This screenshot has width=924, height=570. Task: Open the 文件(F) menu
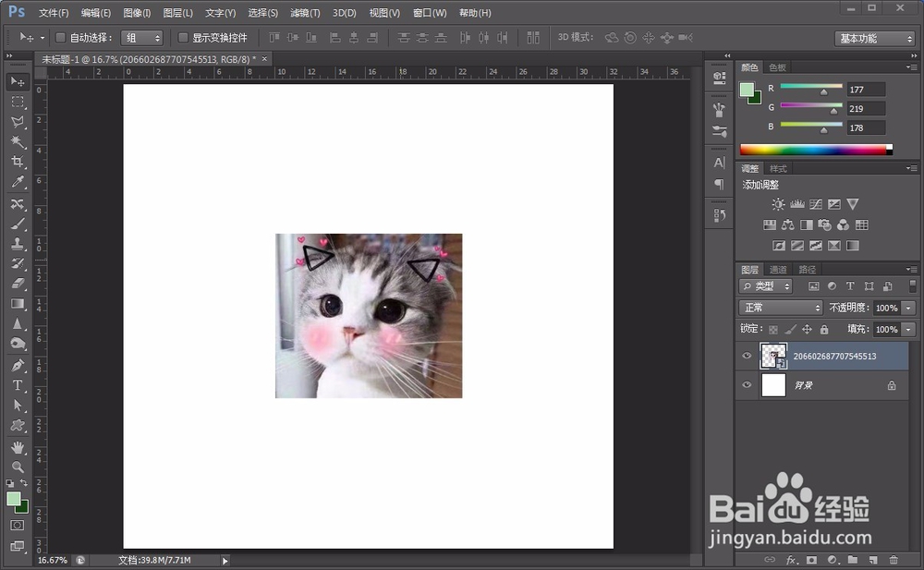(54, 12)
